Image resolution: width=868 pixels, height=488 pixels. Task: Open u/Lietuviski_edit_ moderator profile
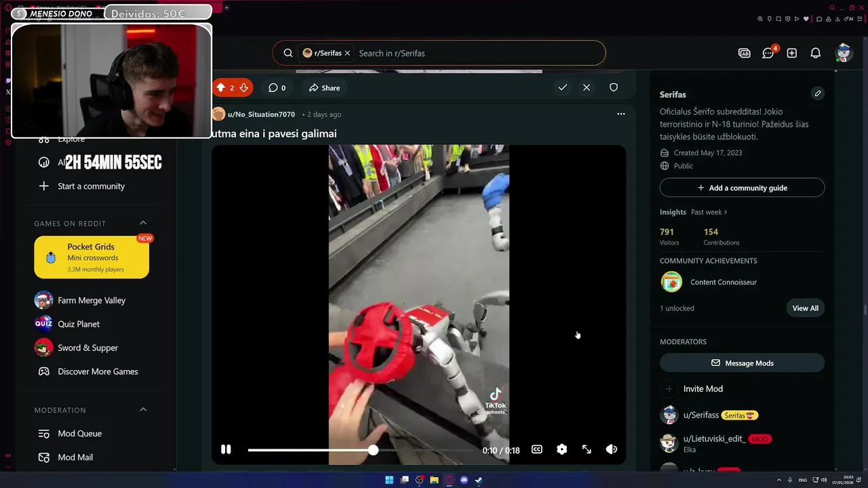tap(715, 439)
